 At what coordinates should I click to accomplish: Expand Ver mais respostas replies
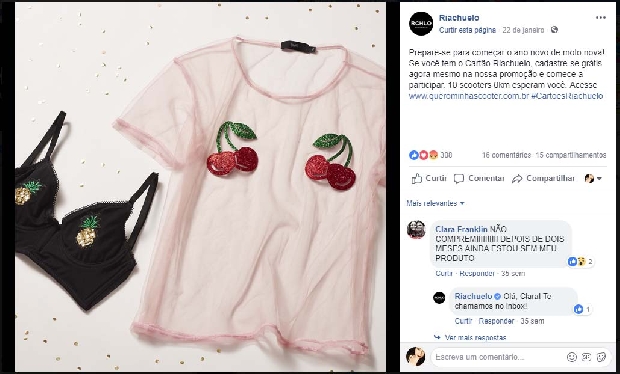tap(470, 338)
